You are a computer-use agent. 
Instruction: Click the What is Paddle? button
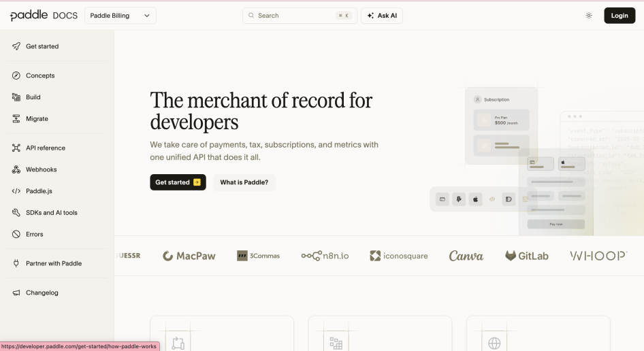point(244,182)
